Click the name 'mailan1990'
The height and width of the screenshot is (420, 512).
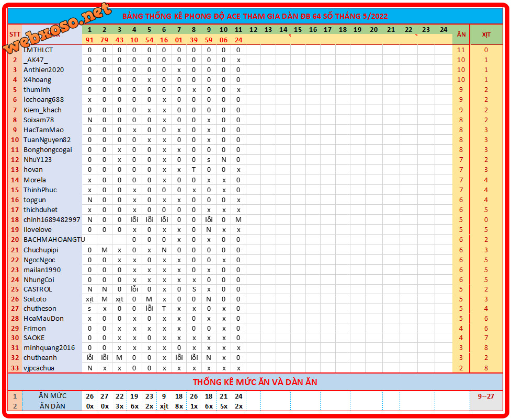click(42, 270)
